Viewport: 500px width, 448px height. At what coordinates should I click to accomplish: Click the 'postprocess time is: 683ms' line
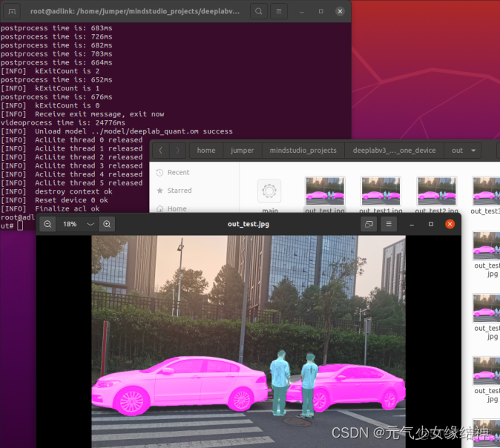pyautogui.click(x=56, y=28)
